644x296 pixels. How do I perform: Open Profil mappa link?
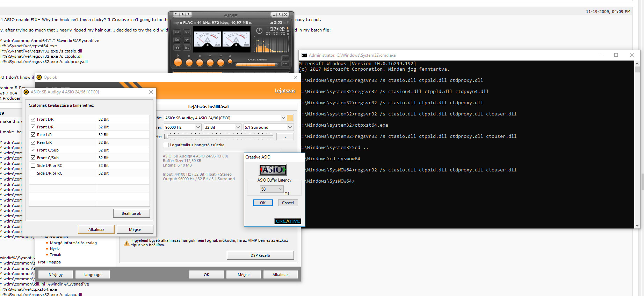pyautogui.click(x=49, y=262)
